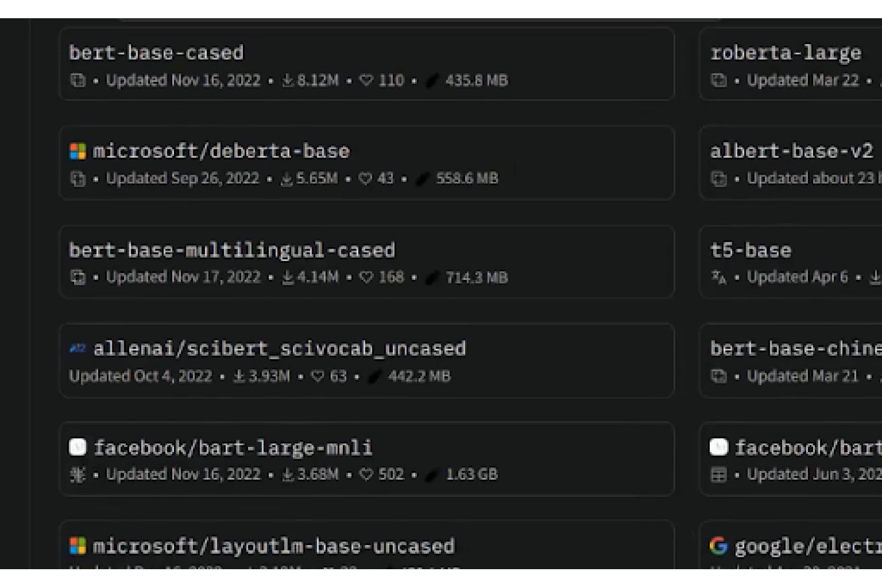Click the Microsoft logo beside deberta-base
The width and height of the screenshot is (882, 588).
(78, 152)
